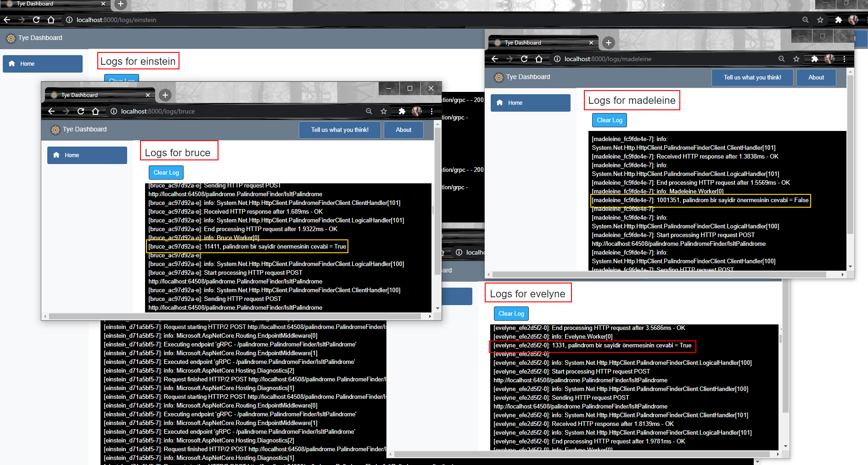Open Home in the madeleine window sidebar
This screenshot has height=465, width=868.
tap(531, 103)
